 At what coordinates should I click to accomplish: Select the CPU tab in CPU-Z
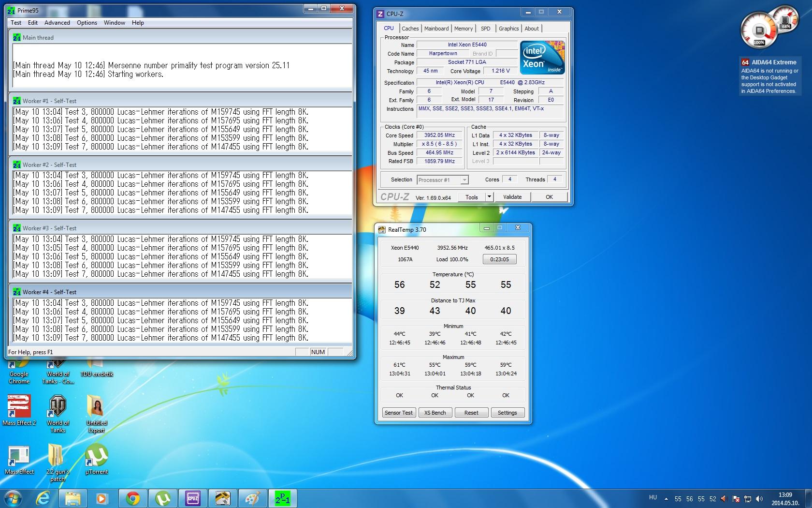tap(389, 28)
